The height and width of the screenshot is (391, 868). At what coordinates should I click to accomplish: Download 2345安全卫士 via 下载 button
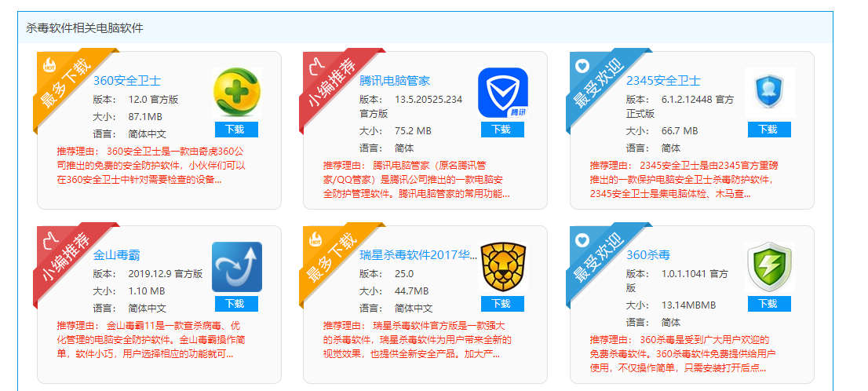click(x=769, y=129)
